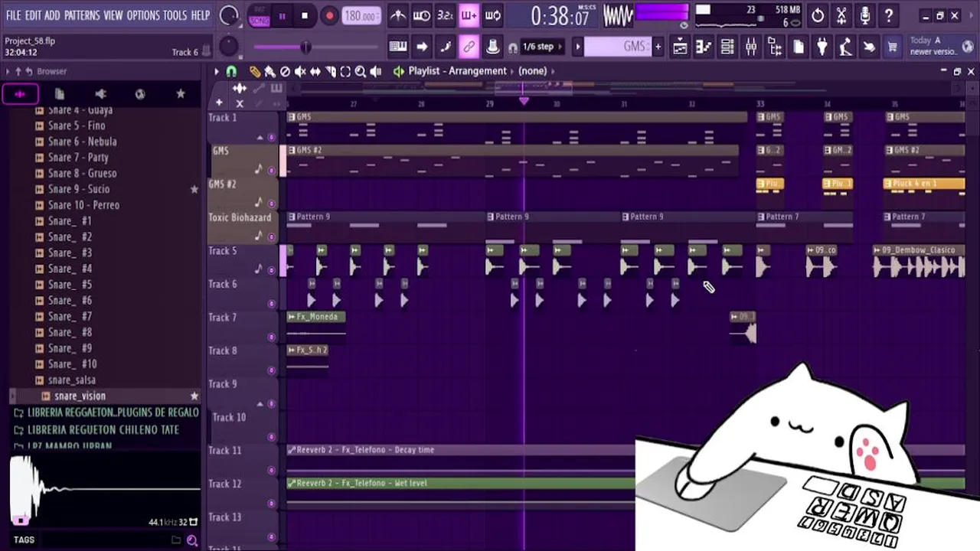Mute Track 7 with its dot
This screenshot has width=980, height=551.
271,337
